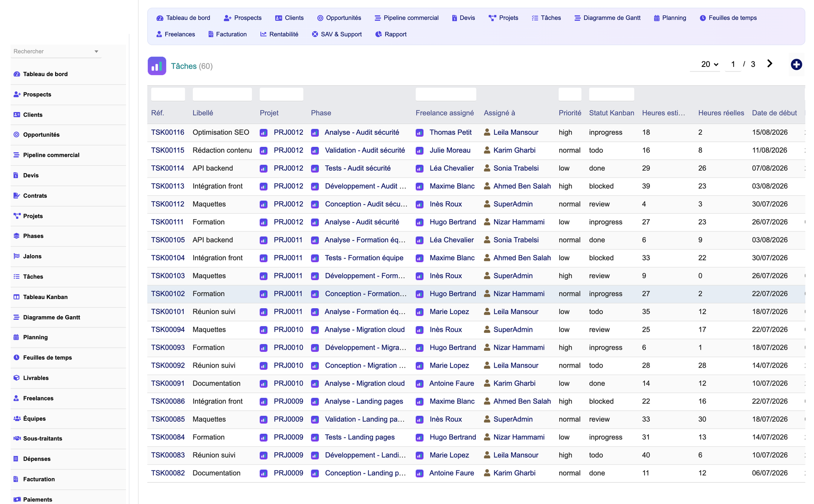This screenshot has width=814, height=504.
Task: Click the Contrats sidebar icon
Action: (17, 196)
